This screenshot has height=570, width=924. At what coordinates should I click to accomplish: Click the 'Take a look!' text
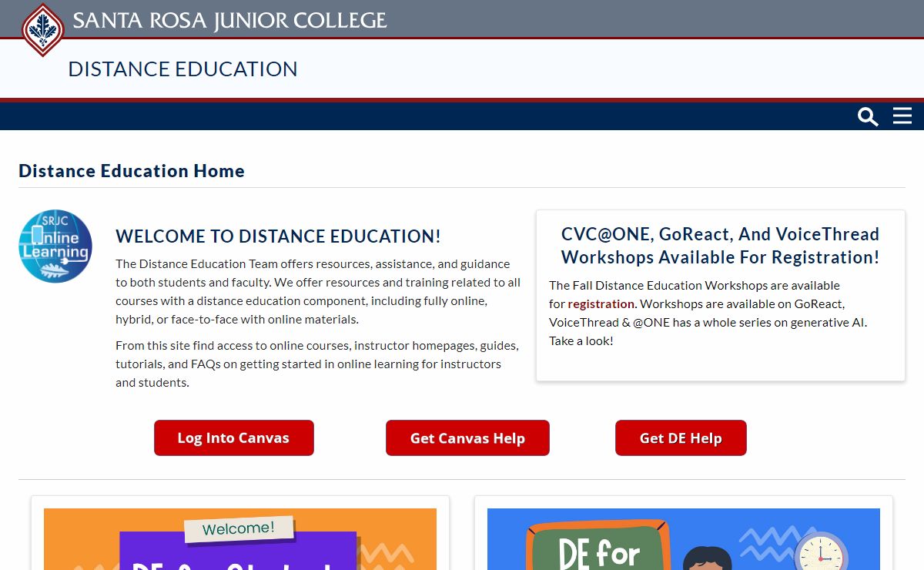point(581,340)
